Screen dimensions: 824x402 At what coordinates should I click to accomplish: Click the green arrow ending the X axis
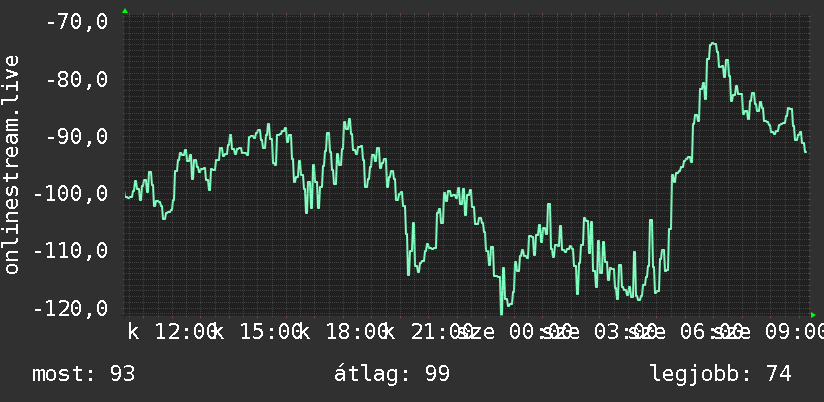pyautogui.click(x=813, y=315)
